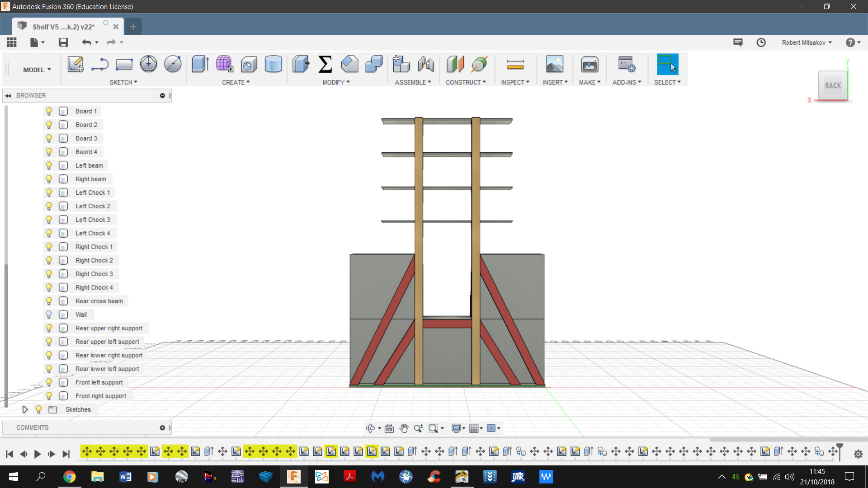
Task: Open the timeline settings gear
Action: [858, 454]
